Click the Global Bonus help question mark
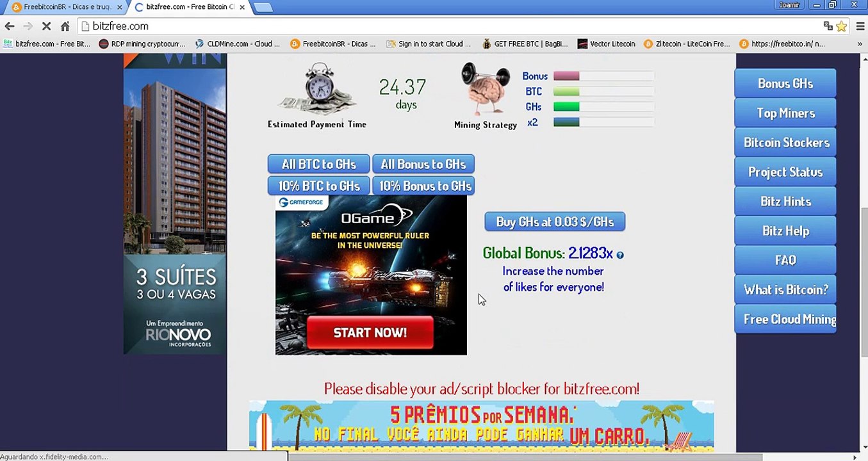 (619, 255)
